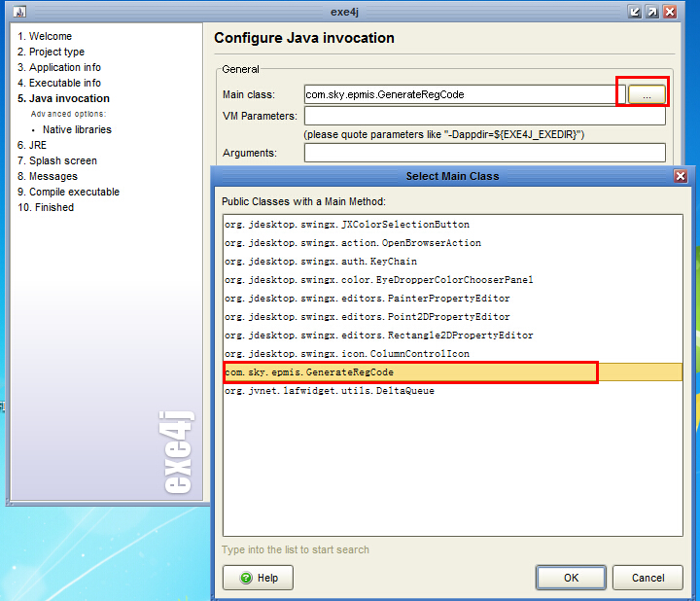Viewport: 700px width, 601px height.
Task: Click the VM Parameters input field
Action: pos(484,117)
